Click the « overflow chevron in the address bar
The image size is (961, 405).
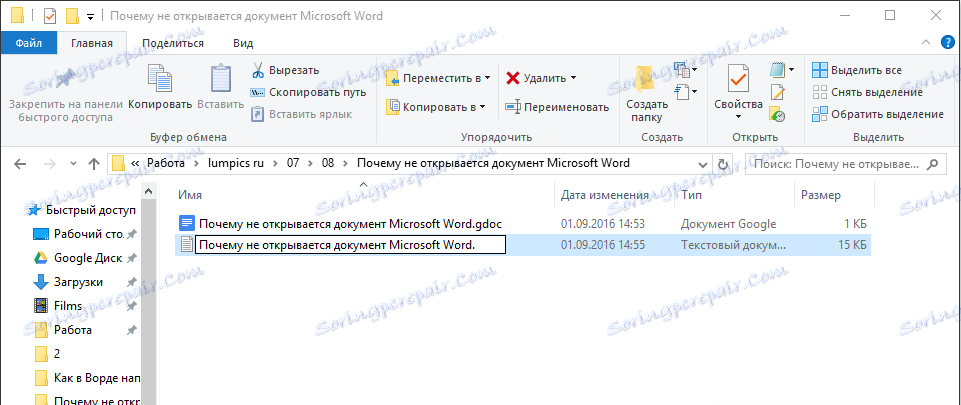click(x=135, y=164)
